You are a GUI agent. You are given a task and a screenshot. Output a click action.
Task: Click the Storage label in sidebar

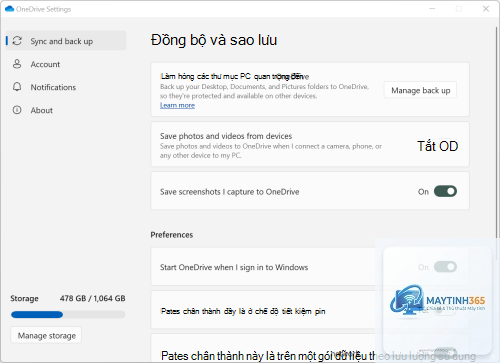point(24,298)
